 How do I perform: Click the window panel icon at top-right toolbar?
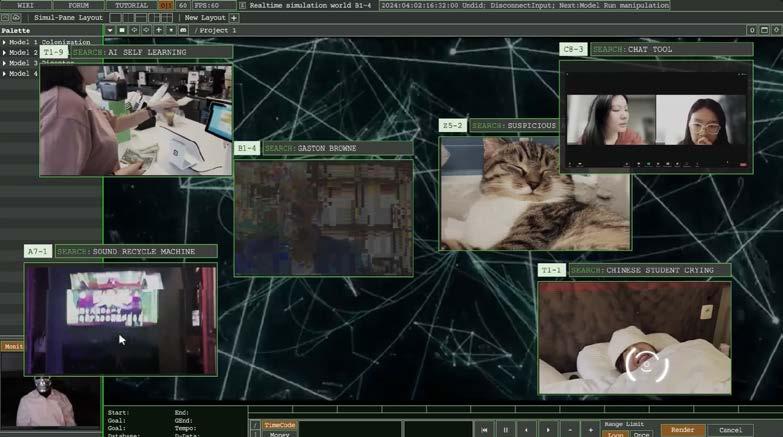[765, 30]
